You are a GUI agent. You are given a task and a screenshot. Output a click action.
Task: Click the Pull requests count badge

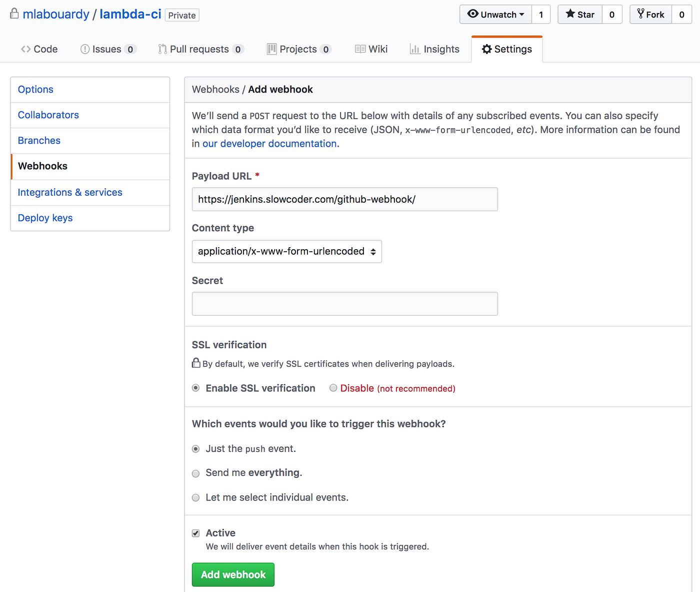238,49
